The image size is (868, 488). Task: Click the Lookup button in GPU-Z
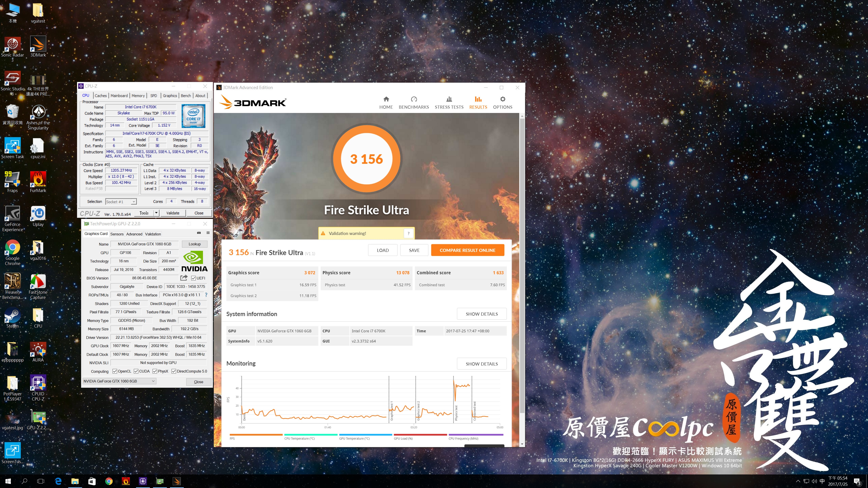pos(194,244)
